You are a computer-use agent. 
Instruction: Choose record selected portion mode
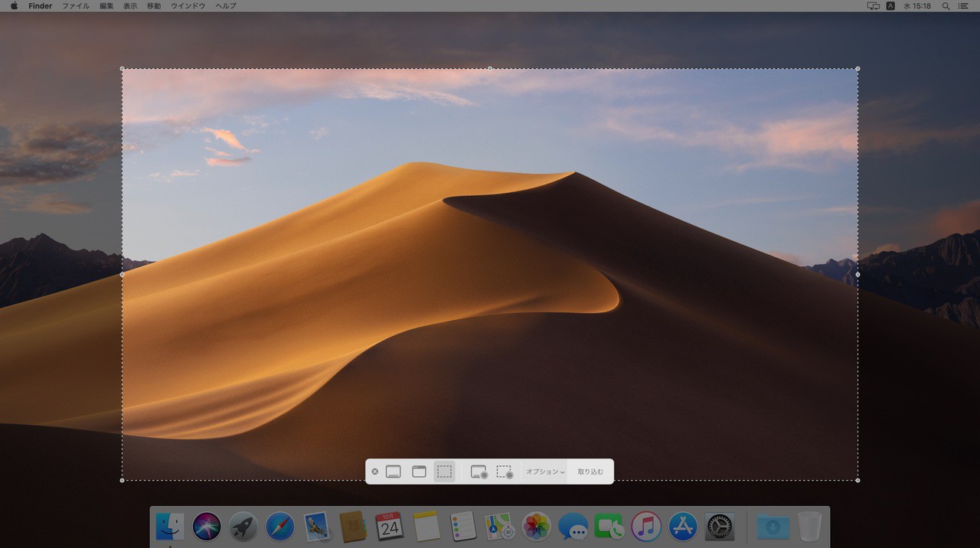click(505, 471)
